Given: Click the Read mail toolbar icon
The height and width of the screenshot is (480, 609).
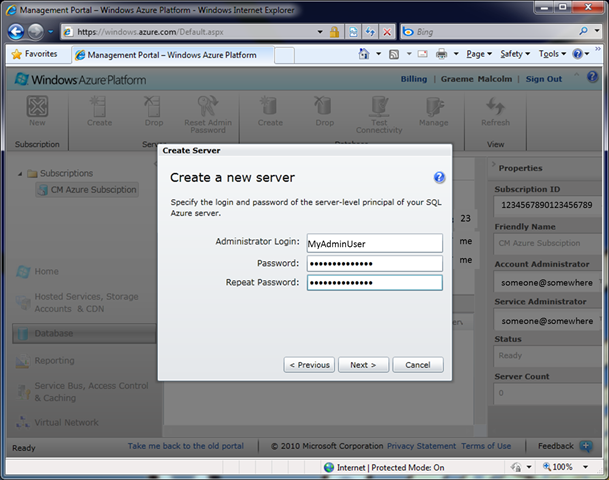Looking at the screenshot, I should pyautogui.click(x=423, y=54).
